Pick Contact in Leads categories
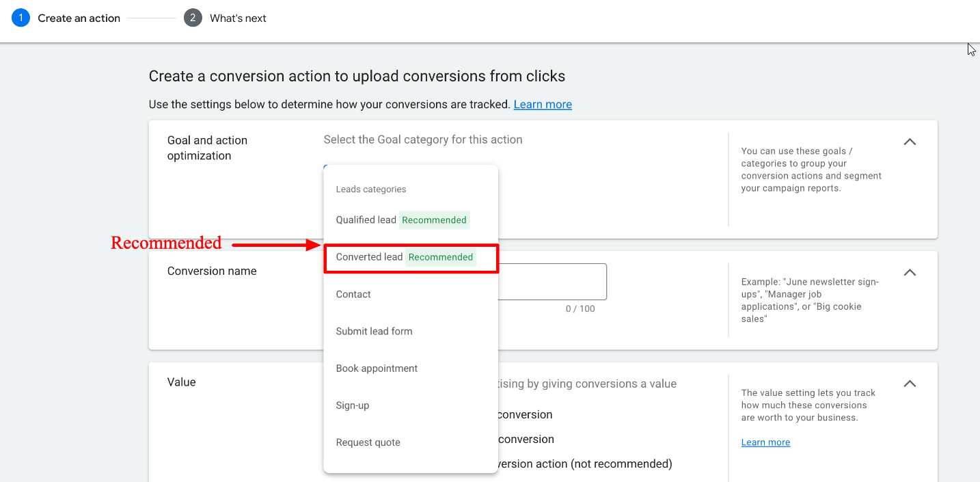The height and width of the screenshot is (482, 980). (353, 295)
